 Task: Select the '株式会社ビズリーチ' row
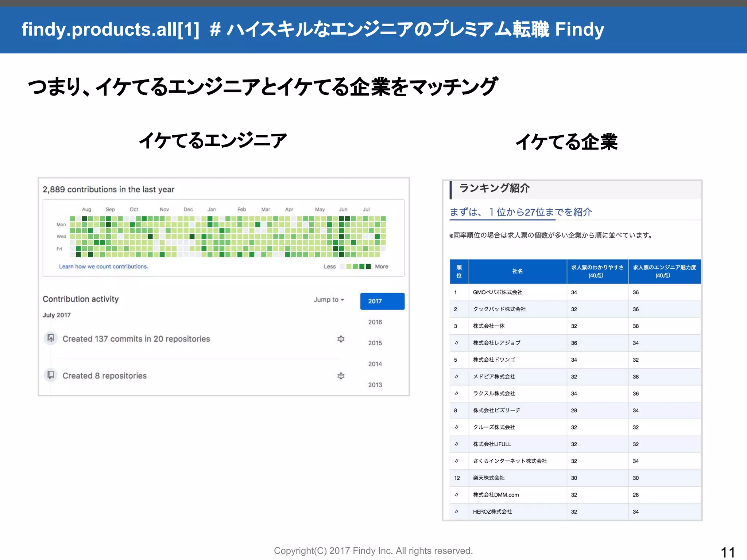[x=575, y=411]
